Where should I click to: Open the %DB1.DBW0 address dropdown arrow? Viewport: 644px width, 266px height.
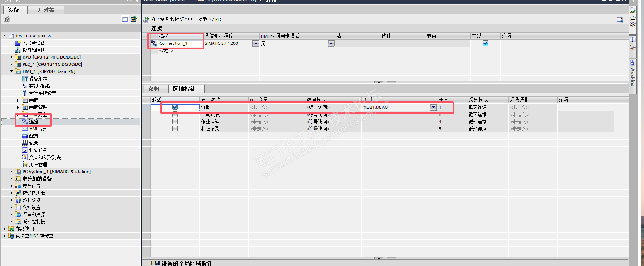433,107
